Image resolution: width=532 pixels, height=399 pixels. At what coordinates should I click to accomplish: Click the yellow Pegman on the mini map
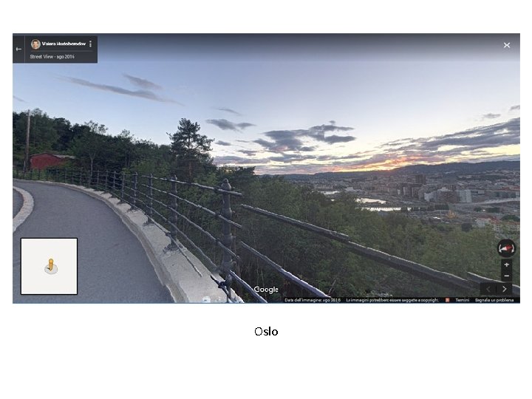[51, 266]
